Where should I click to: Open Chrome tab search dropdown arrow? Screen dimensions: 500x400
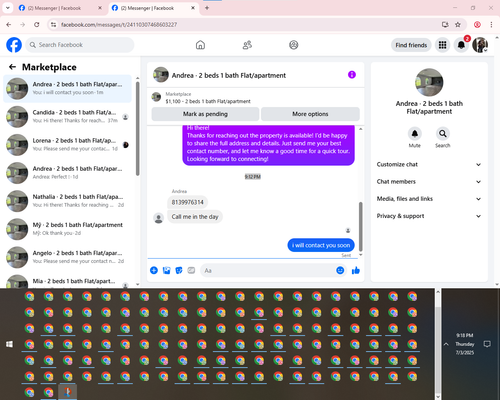tap(8, 8)
